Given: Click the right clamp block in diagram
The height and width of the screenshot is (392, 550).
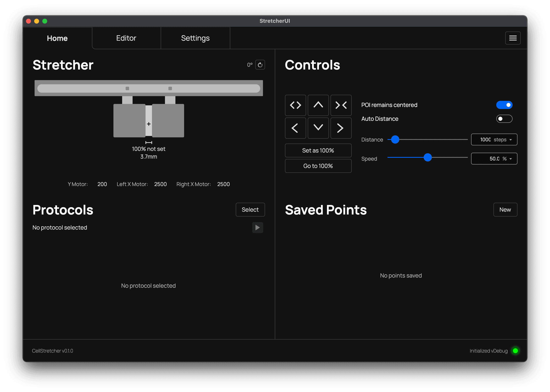Looking at the screenshot, I should tap(168, 120).
